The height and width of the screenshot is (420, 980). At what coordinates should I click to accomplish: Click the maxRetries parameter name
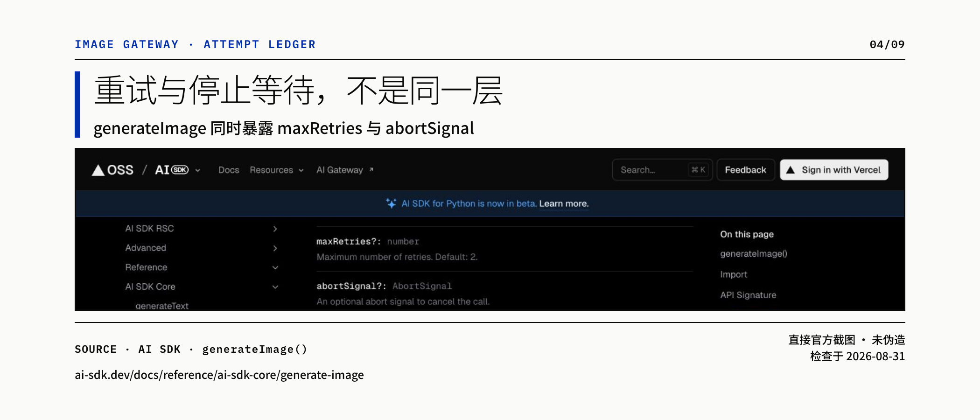[x=349, y=241]
